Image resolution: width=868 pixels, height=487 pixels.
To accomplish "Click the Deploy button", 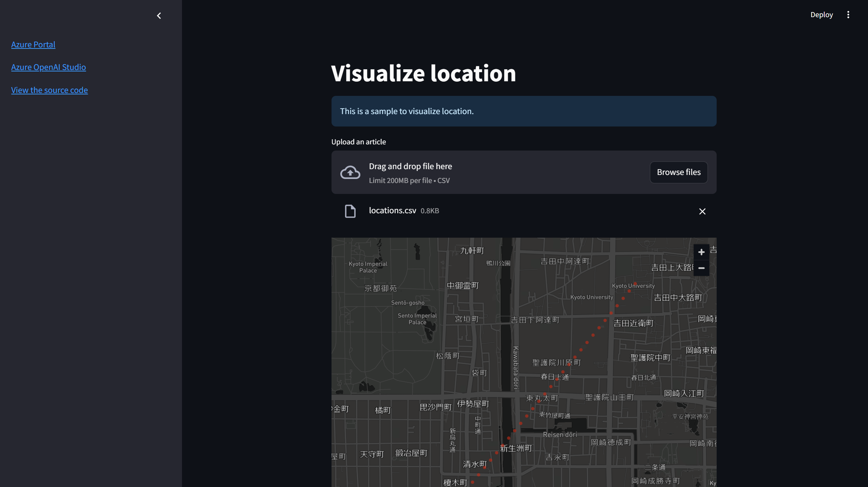I will pyautogui.click(x=822, y=15).
